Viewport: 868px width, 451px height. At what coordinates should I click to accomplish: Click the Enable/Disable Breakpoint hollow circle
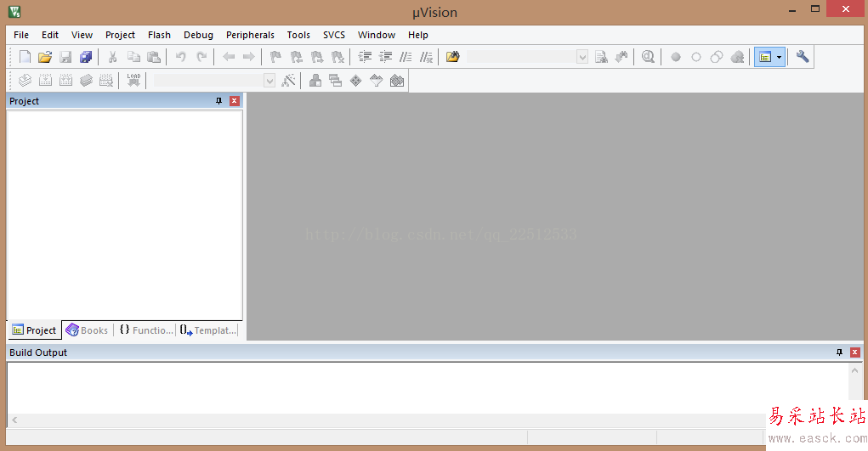click(695, 57)
